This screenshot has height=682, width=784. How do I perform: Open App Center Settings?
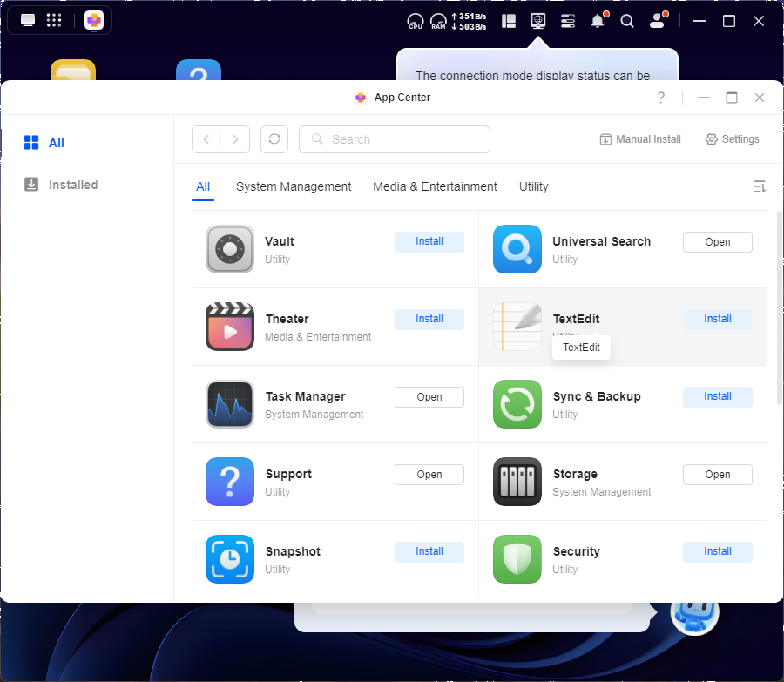[x=732, y=139]
